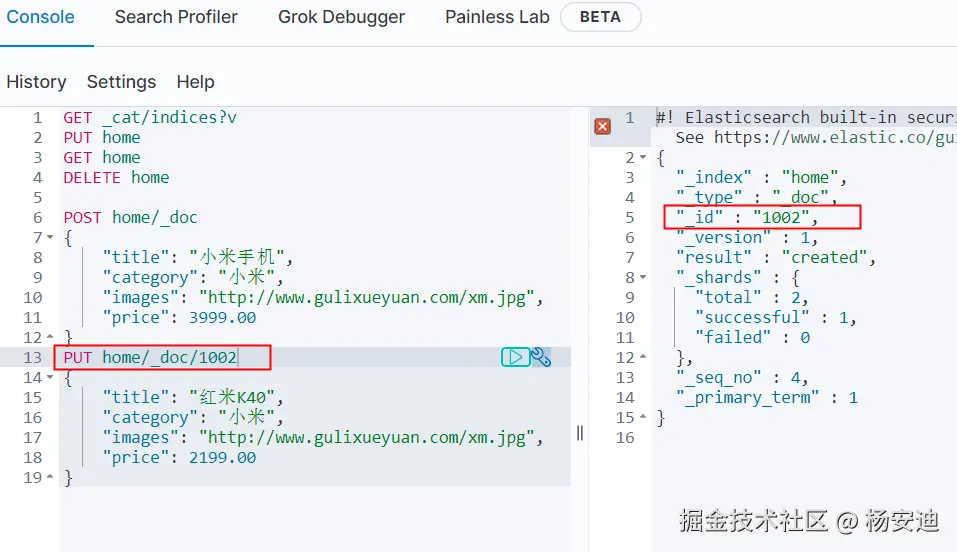This screenshot has height=552, width=957.
Task: Click the fold marker at response line 15
Action: tap(642, 418)
